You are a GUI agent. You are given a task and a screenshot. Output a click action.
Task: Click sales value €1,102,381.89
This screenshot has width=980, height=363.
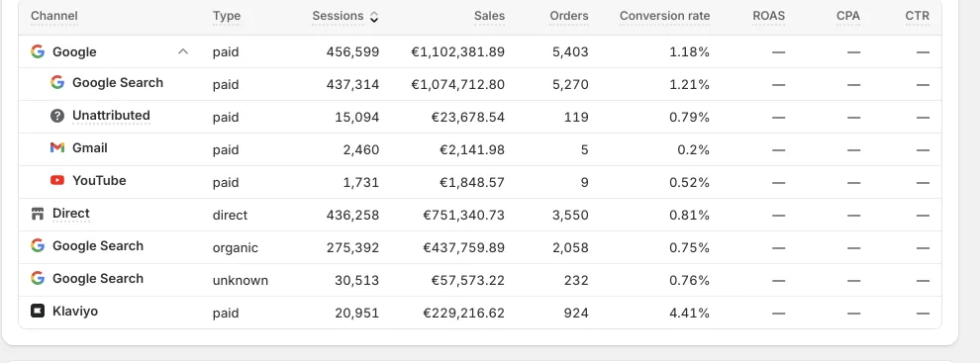[x=457, y=52]
